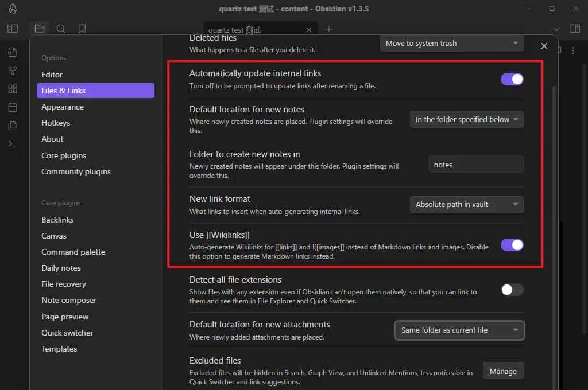This screenshot has height=390, width=588.
Task: Click the notes folder input field
Action: tap(476, 165)
